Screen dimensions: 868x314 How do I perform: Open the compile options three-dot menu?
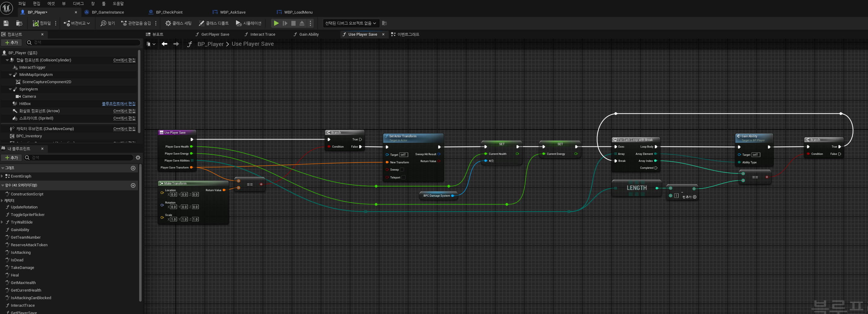coord(56,23)
